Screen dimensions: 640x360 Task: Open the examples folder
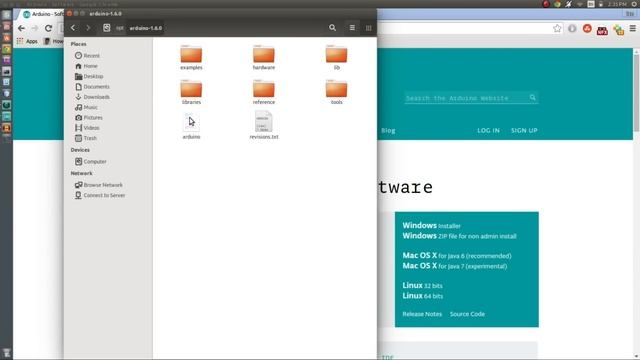(191, 57)
